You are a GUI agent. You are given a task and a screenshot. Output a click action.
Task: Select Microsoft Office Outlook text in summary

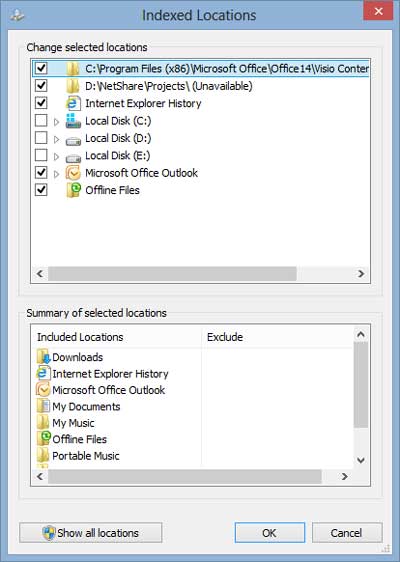109,390
